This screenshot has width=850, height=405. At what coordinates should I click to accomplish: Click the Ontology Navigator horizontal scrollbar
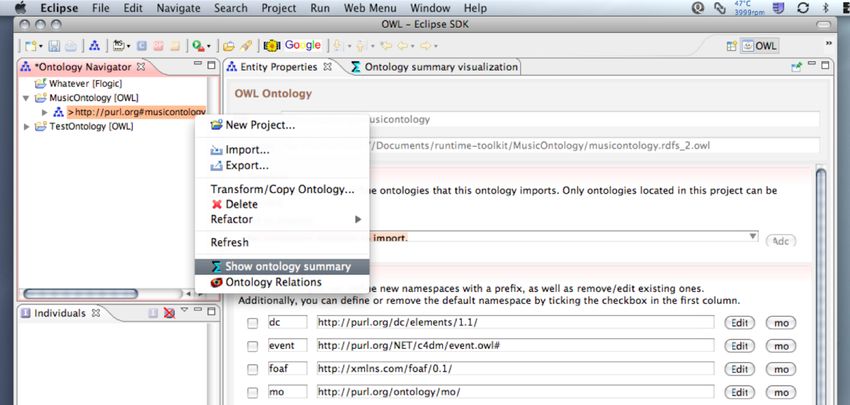tap(80, 293)
